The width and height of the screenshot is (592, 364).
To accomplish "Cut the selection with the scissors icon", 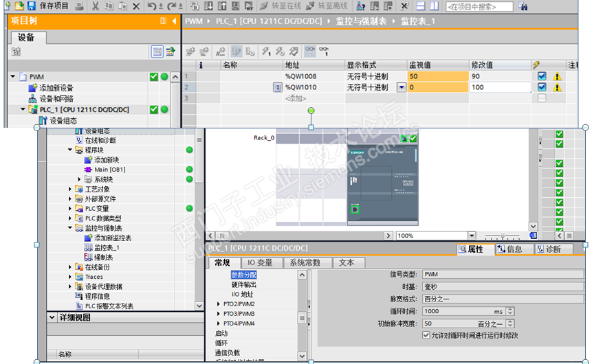I will point(96,6).
